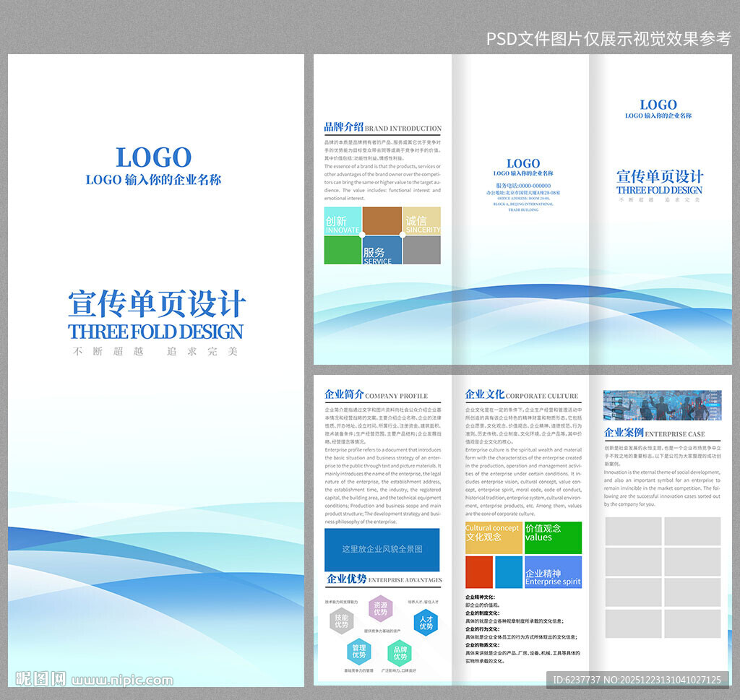The width and height of the screenshot is (740, 700).
Task: Select the blue 服务 SERVICE block
Action: [x=382, y=250]
